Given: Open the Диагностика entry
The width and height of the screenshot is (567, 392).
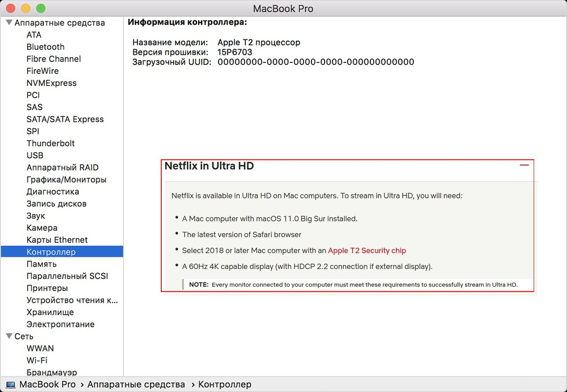Looking at the screenshot, I should tap(52, 192).
